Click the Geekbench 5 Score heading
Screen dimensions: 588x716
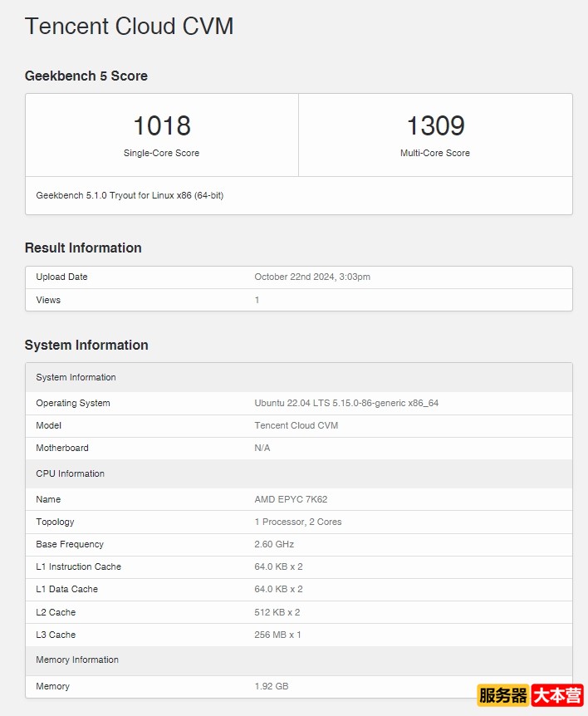coord(86,76)
